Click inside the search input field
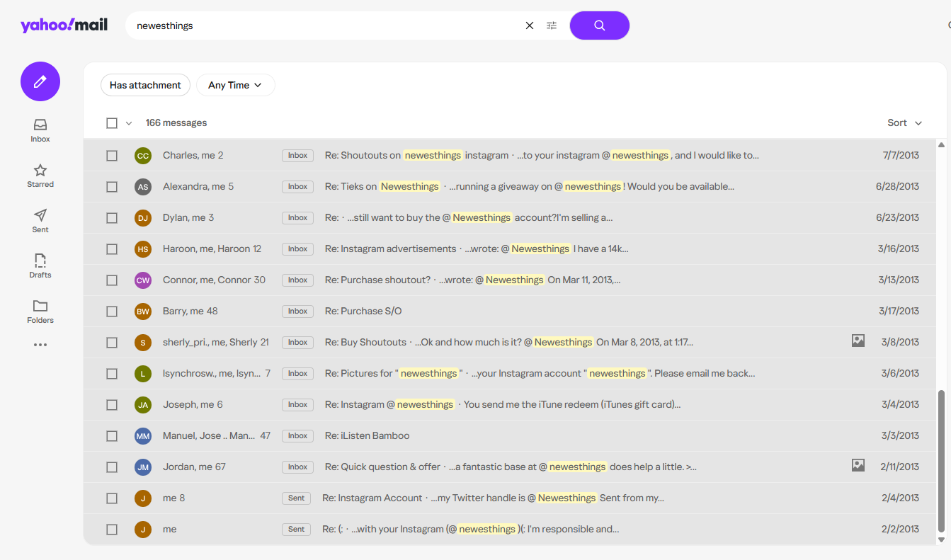Viewport: 951px width, 560px height. 326,25
